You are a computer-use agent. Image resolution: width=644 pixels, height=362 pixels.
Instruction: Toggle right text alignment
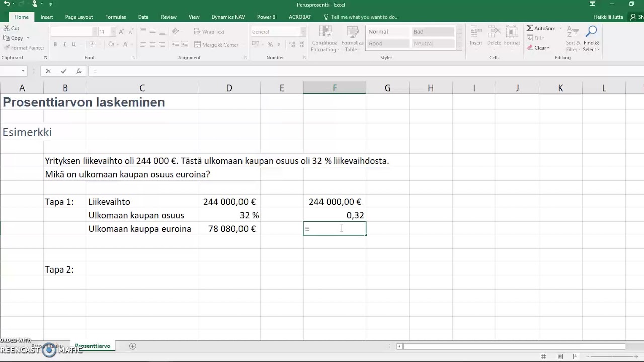click(162, 45)
